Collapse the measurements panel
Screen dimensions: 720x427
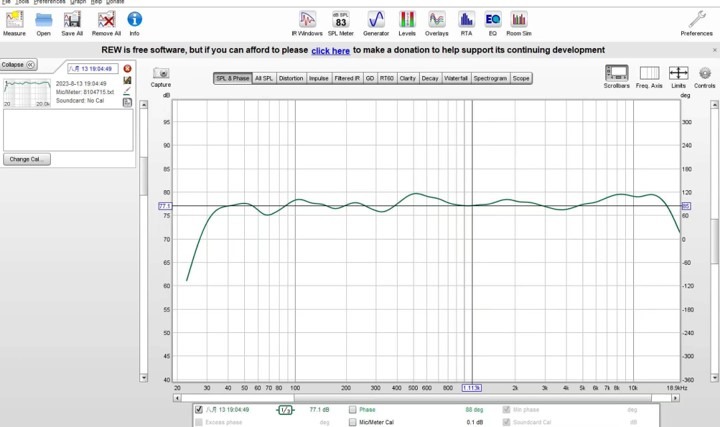tap(18, 65)
